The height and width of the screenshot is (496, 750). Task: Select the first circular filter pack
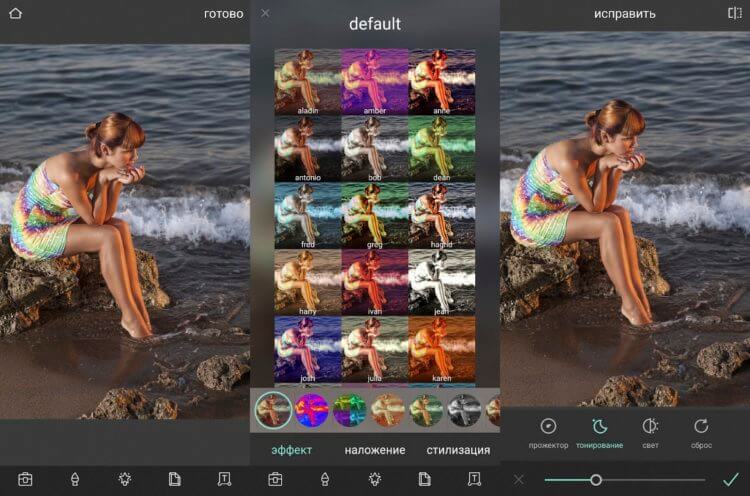273,410
